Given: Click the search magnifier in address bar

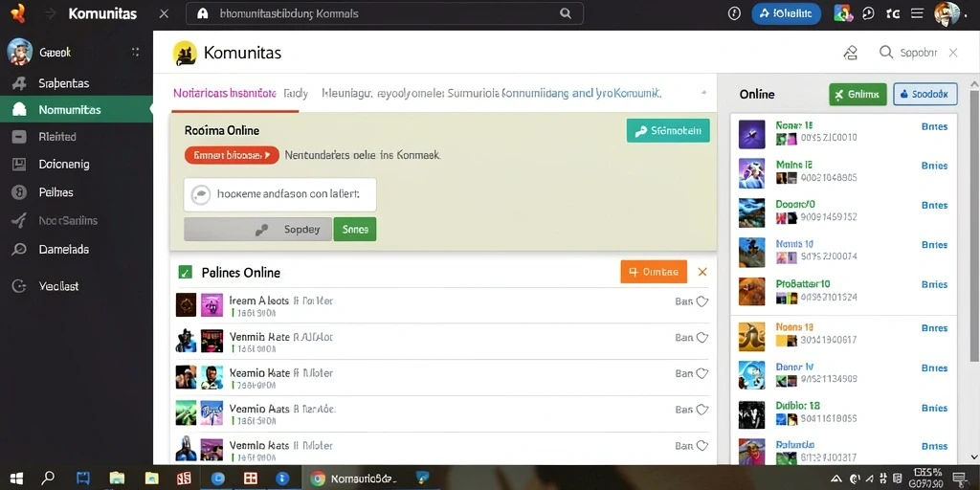Looking at the screenshot, I should coord(565,13).
